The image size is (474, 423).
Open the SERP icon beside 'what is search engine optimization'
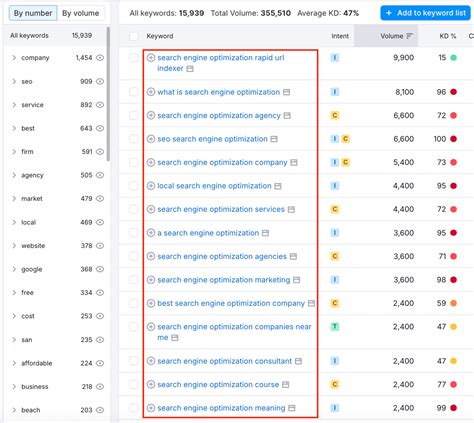pyautogui.click(x=286, y=92)
